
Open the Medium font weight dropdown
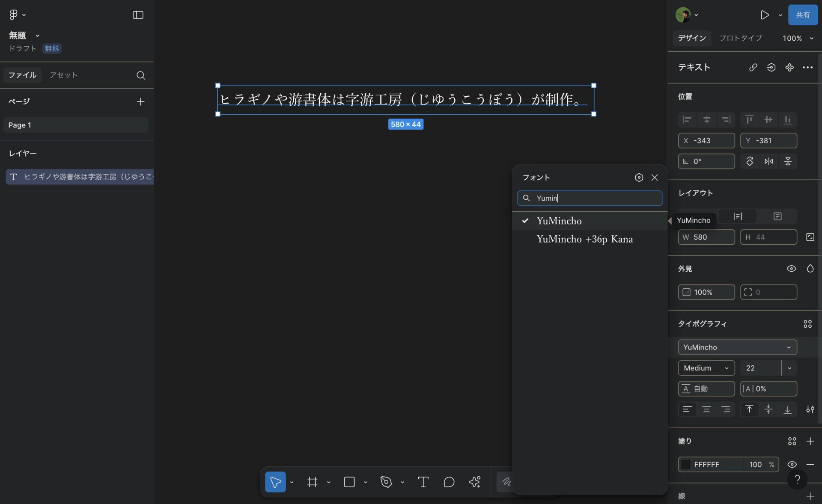pos(706,368)
